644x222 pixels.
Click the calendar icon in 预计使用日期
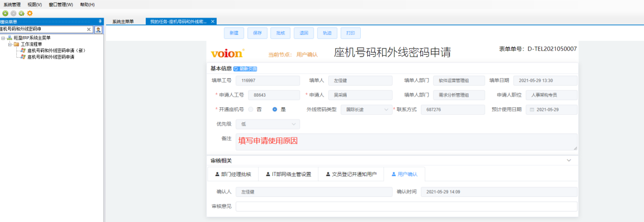point(532,110)
